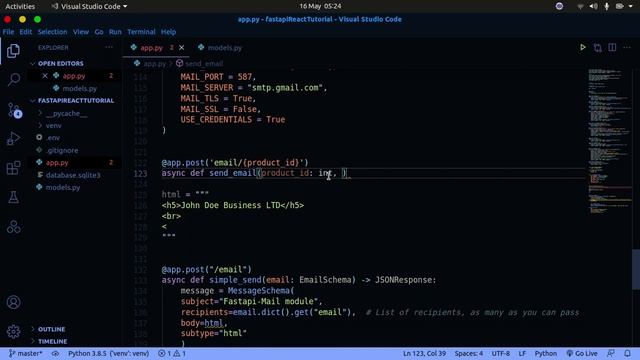Open Run and Debug view
Image resolution: width=640 pixels, height=360 pixels.
click(13, 139)
